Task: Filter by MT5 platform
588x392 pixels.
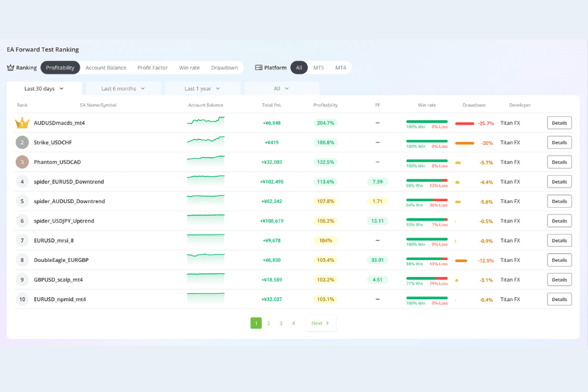Action: point(319,67)
